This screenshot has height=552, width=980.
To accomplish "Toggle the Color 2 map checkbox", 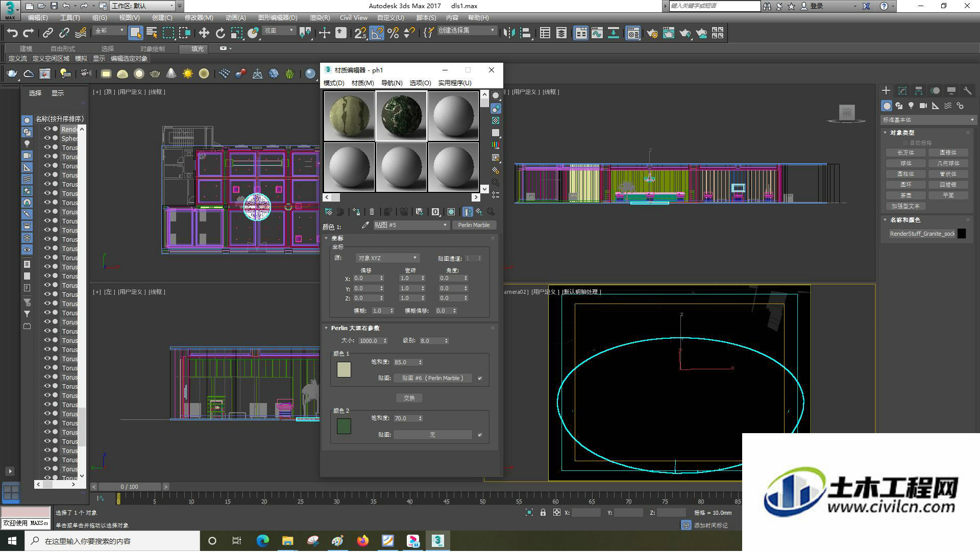I will pyautogui.click(x=480, y=435).
